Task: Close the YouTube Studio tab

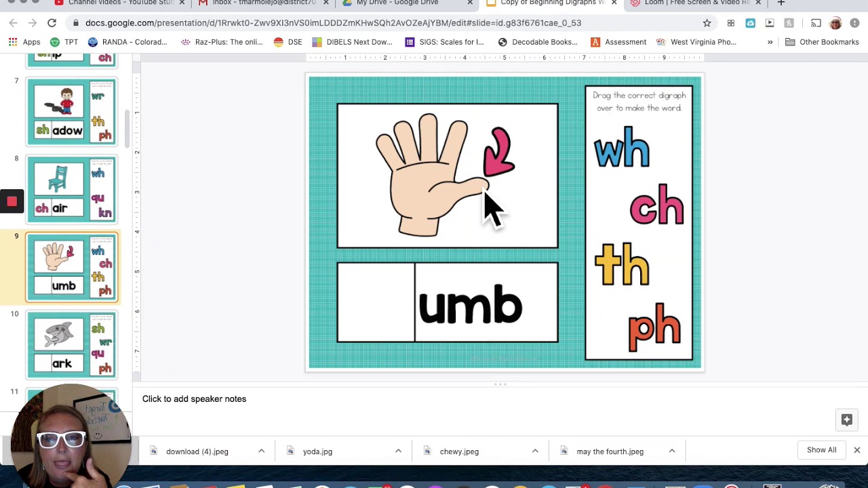Action: coord(182,3)
